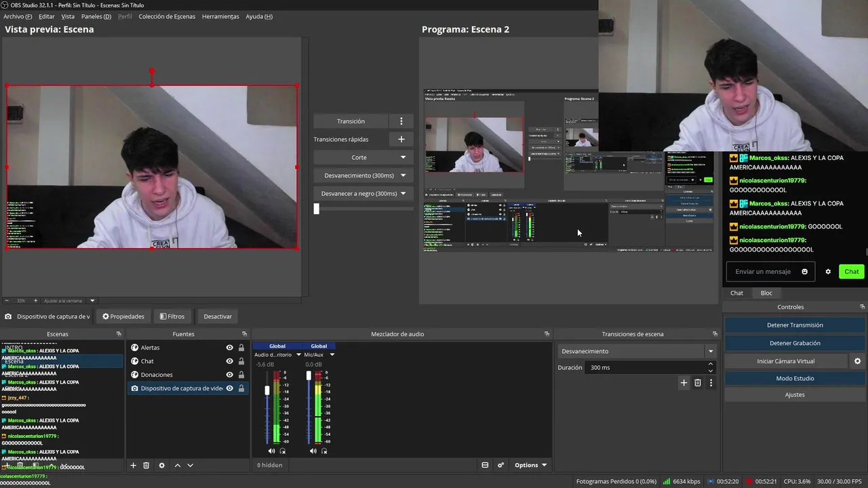Add a scene transition with plus icon
This screenshot has height=488, width=868.
pyautogui.click(x=684, y=383)
